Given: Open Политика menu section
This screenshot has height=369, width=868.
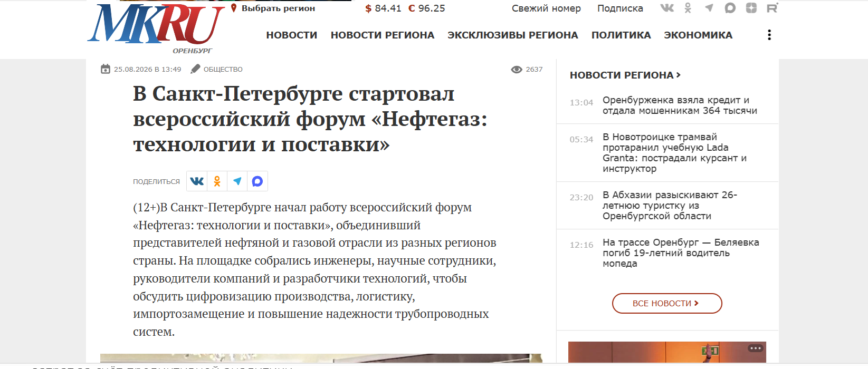Looking at the screenshot, I should [621, 35].
